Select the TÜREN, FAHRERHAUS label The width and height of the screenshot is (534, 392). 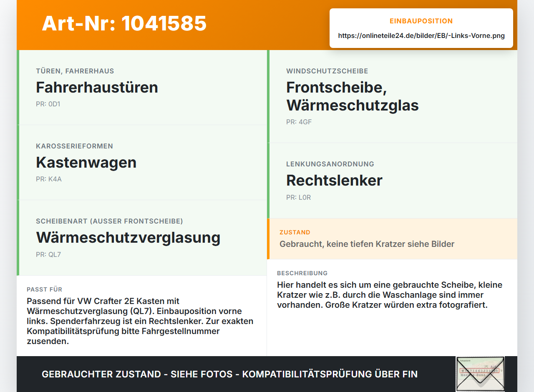point(75,71)
